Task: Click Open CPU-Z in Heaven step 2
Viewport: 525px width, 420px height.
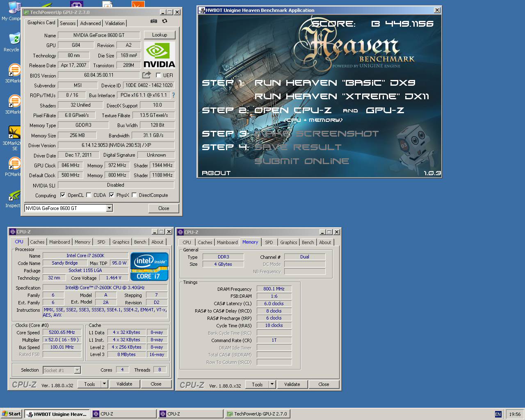Action: tap(293, 110)
